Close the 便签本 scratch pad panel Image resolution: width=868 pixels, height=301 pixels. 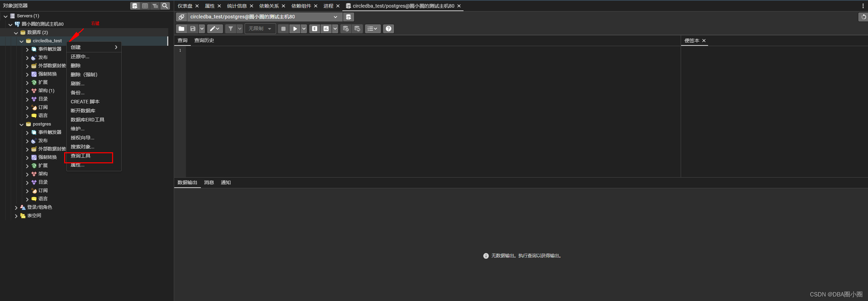pyautogui.click(x=704, y=41)
